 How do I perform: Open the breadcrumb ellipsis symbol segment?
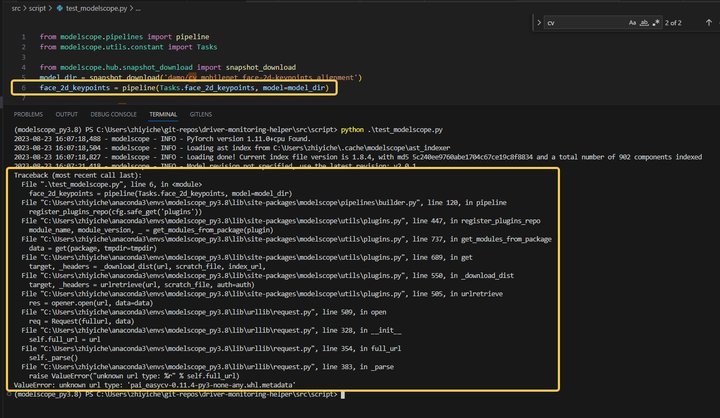coord(138,8)
